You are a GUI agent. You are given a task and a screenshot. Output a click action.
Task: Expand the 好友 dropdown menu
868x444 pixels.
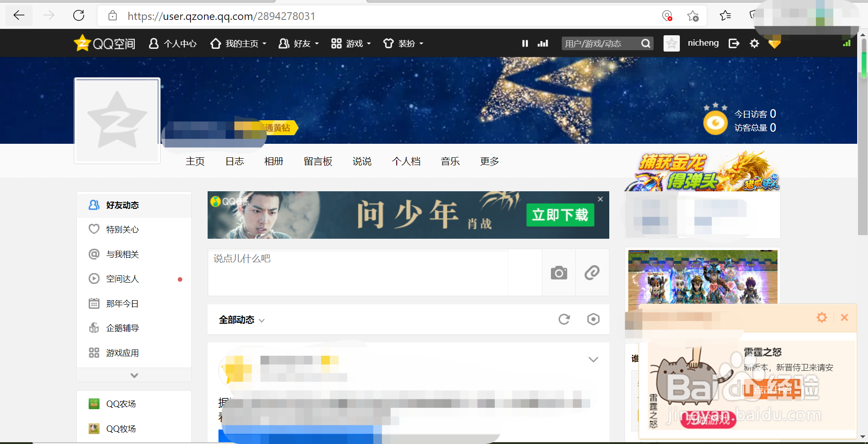tap(299, 43)
